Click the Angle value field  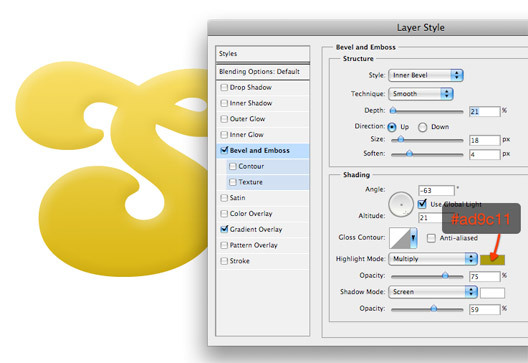coord(436,191)
